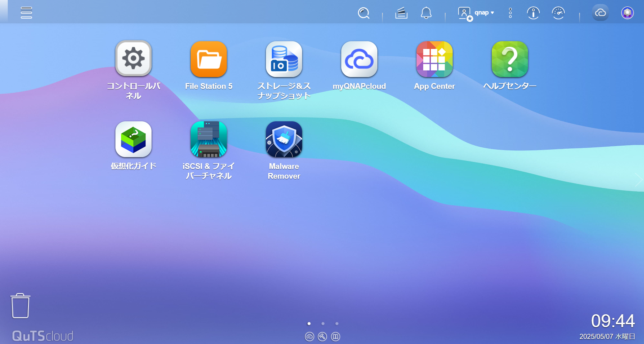Click the bottom feedback circle icon
The image size is (644, 344).
pyautogui.click(x=336, y=337)
